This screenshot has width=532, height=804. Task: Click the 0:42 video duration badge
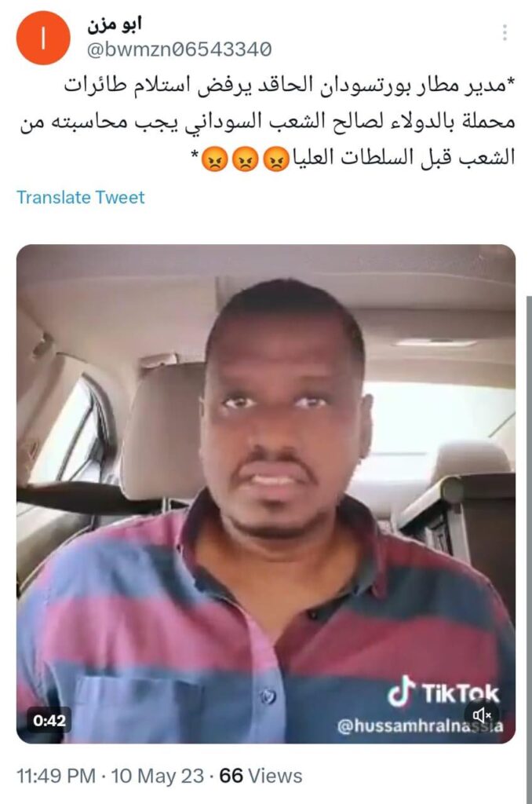point(49,721)
